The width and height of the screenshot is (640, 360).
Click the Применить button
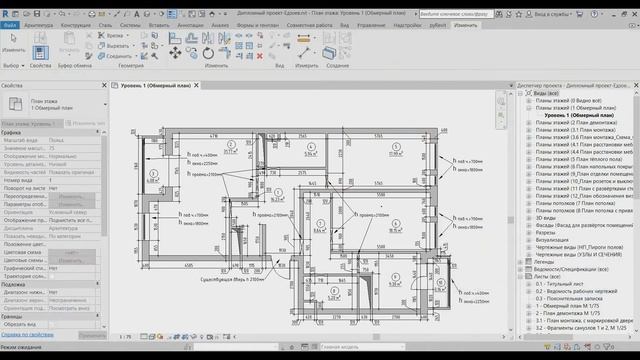[92, 335]
